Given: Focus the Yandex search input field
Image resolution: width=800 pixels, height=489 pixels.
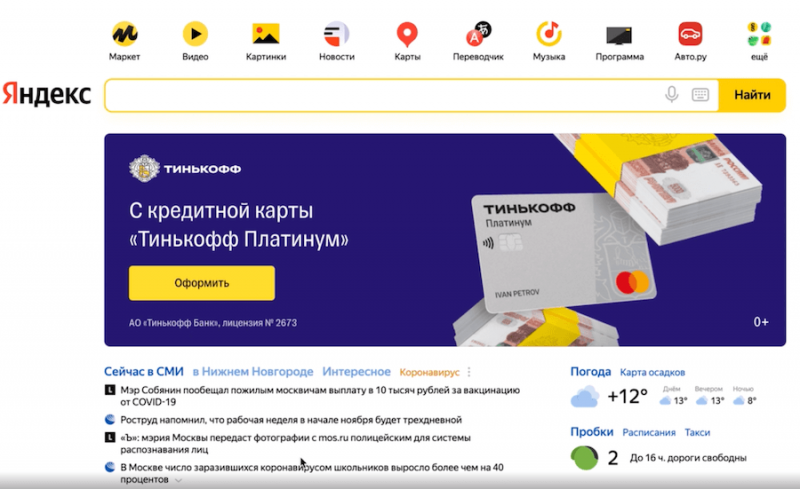Looking at the screenshot, I should [x=383, y=95].
